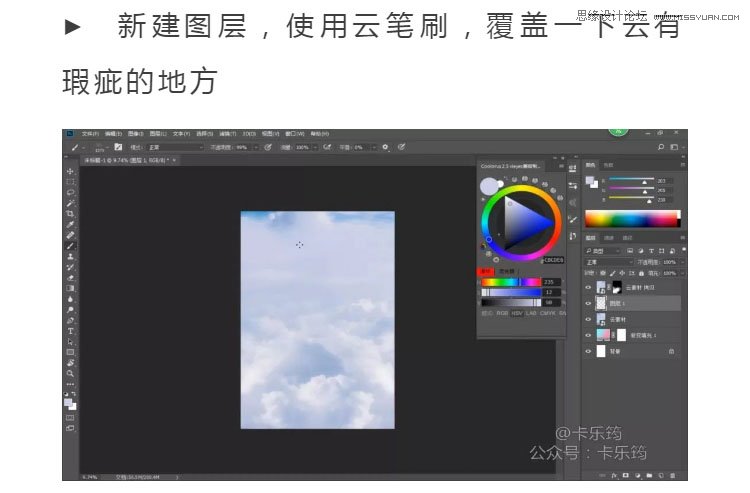Select the Clone Stamp tool
The width and height of the screenshot is (750, 493).
point(70,256)
